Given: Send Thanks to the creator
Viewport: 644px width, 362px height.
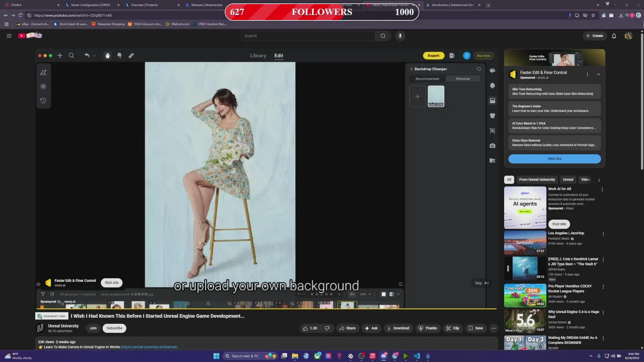Looking at the screenshot, I should [427, 328].
